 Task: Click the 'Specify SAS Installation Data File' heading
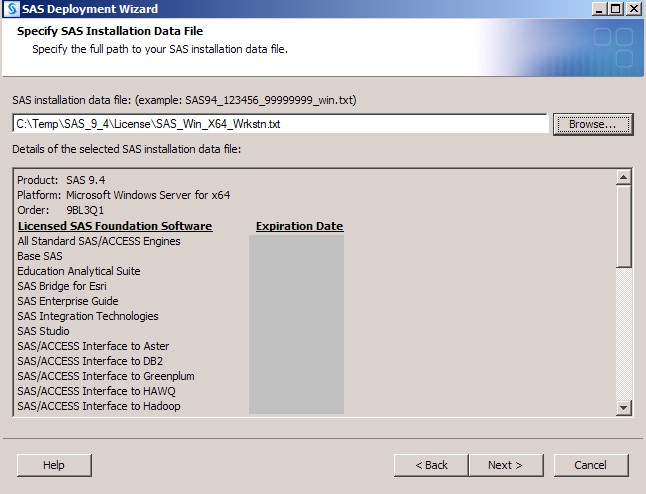(110, 31)
